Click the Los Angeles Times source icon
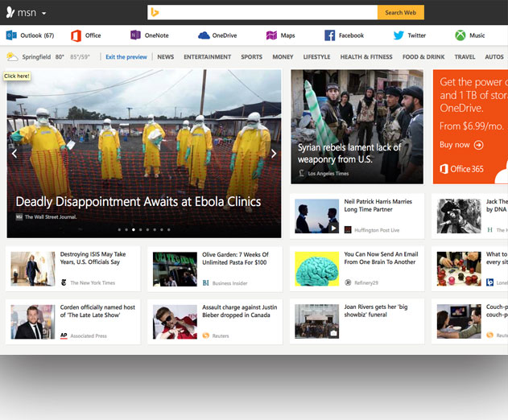Screen dimensions: 508x420 tap(301, 173)
